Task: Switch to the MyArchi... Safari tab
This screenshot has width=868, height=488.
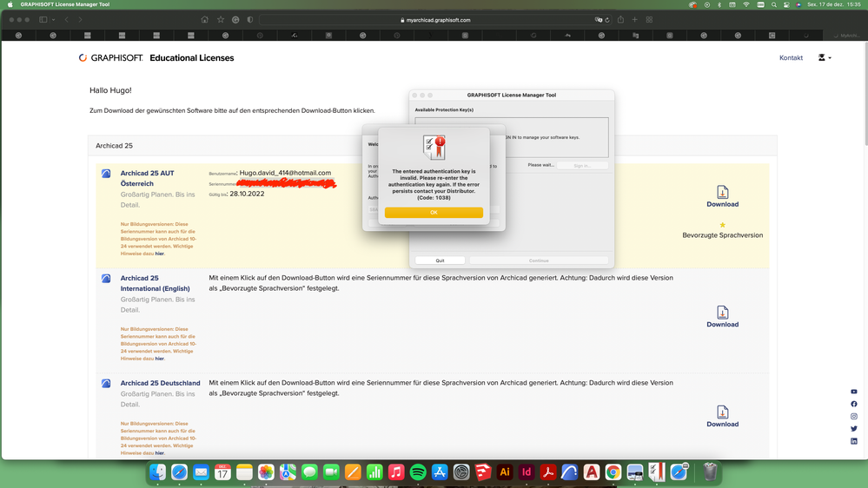Action: coord(846,36)
